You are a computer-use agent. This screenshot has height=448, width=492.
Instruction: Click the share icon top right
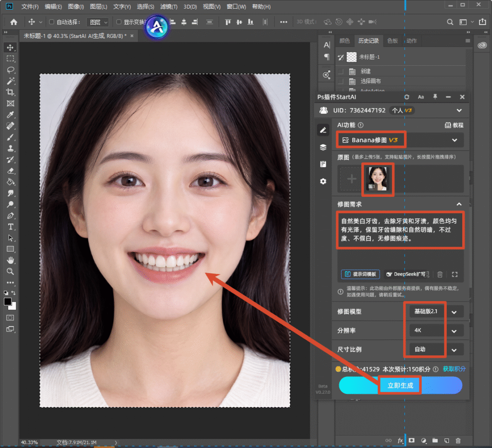[x=482, y=22]
